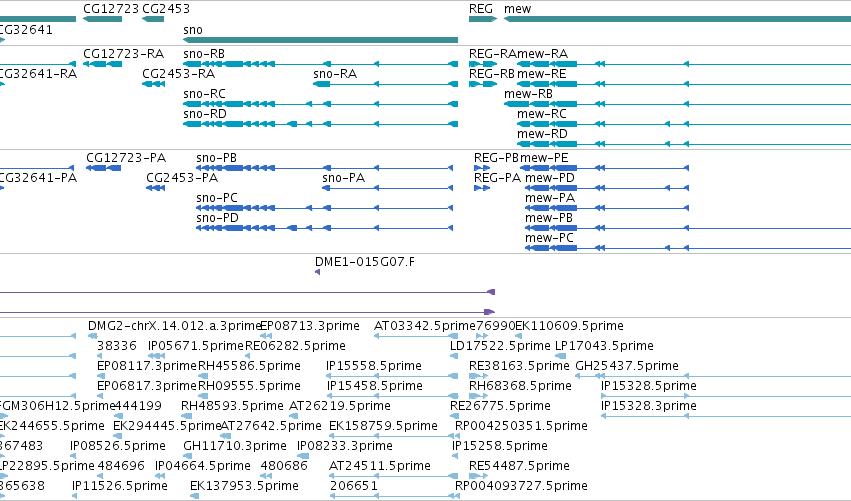
Task: Click the IP05671.5prime EST label
Action: (x=196, y=346)
